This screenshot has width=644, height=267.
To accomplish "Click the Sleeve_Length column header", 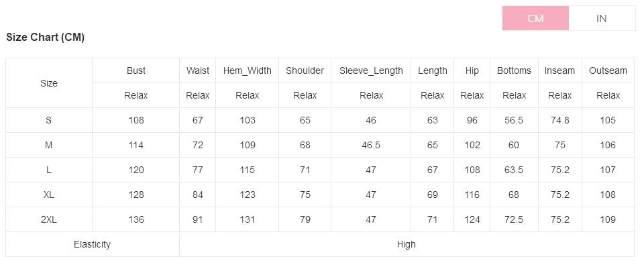I will coord(371,70).
